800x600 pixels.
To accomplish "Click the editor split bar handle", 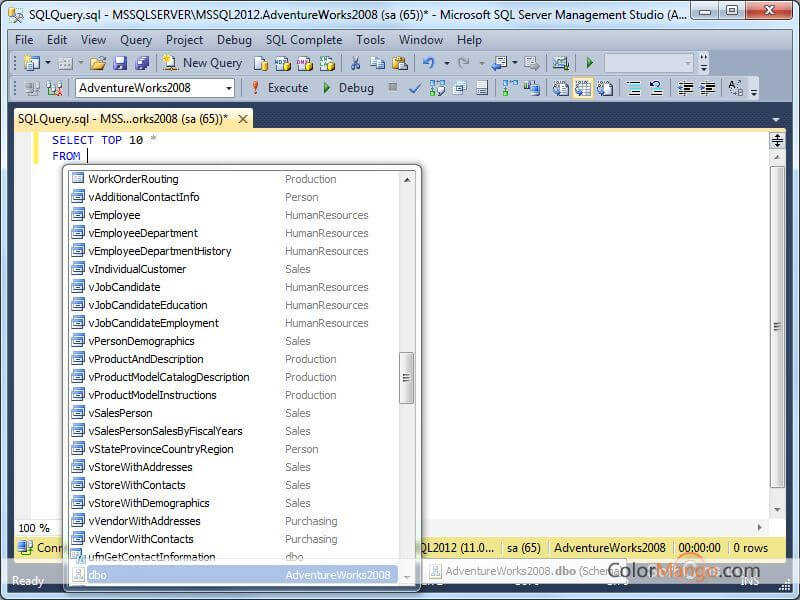I will 777,140.
